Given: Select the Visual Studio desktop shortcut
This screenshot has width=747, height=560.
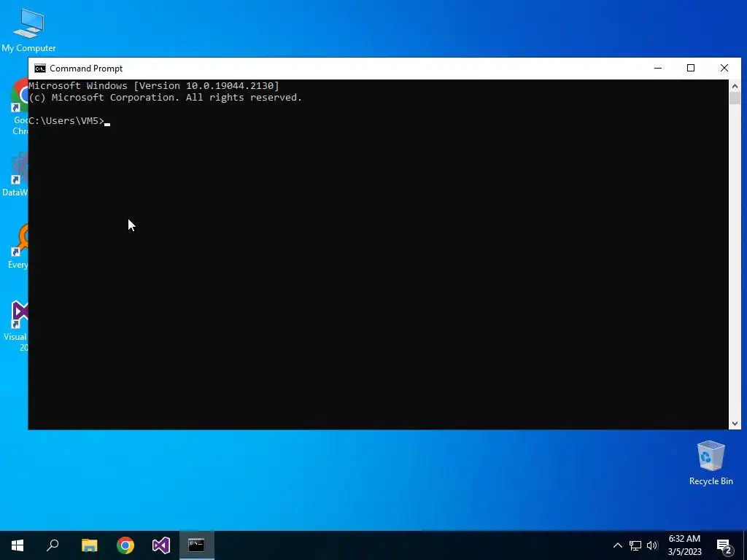Looking at the screenshot, I should (17, 326).
